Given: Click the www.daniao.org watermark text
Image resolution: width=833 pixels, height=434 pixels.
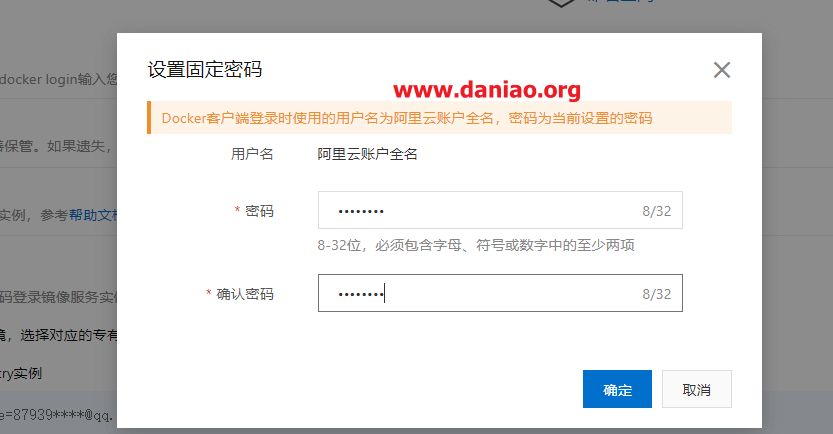Looking at the screenshot, I should pos(487,89).
